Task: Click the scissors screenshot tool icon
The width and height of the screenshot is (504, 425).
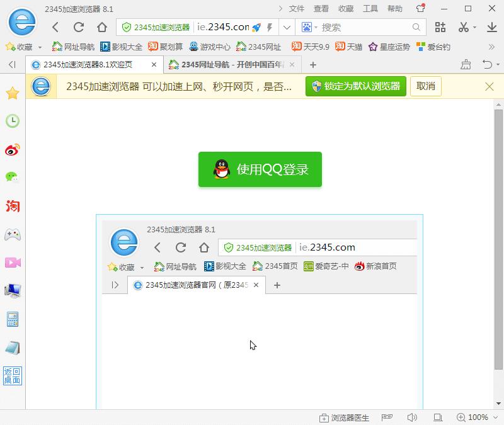Action: point(463,27)
